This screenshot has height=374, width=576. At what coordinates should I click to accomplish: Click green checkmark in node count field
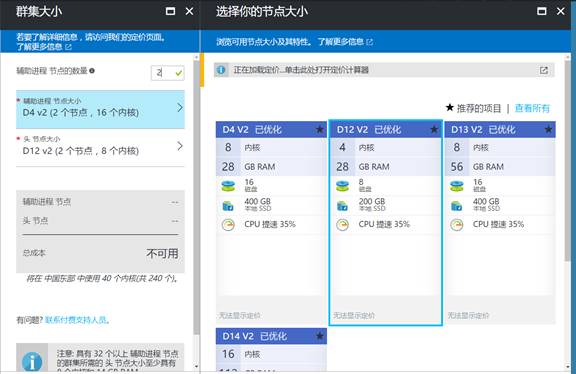click(x=179, y=73)
